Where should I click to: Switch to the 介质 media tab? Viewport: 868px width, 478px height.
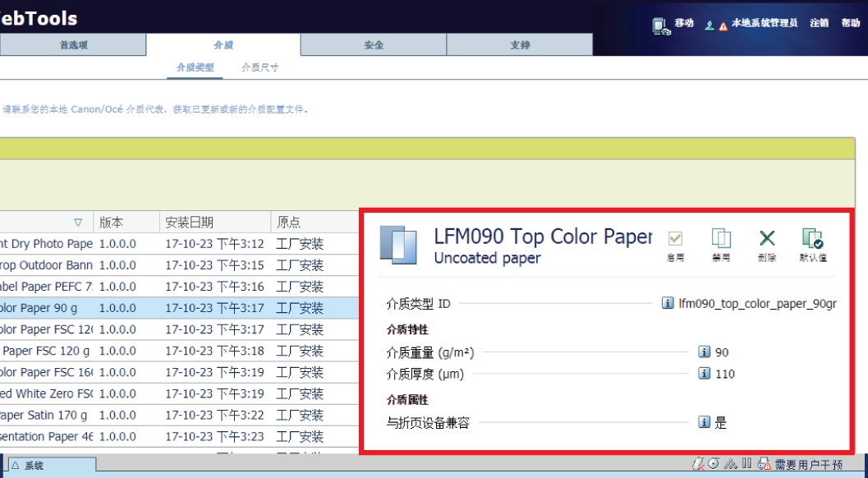(x=223, y=45)
